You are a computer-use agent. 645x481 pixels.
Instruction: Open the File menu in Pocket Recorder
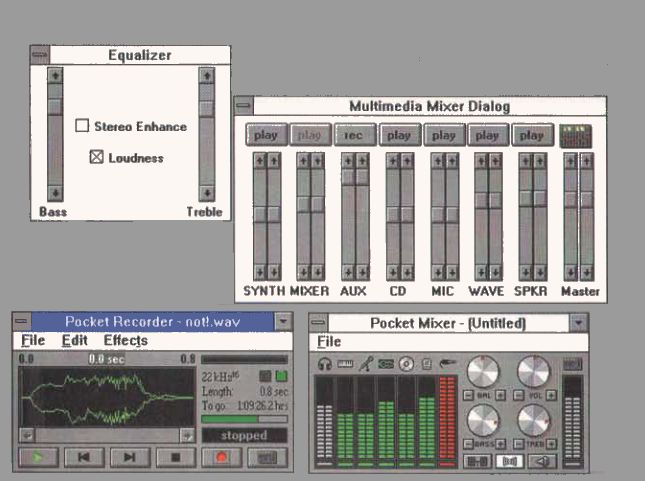33,340
